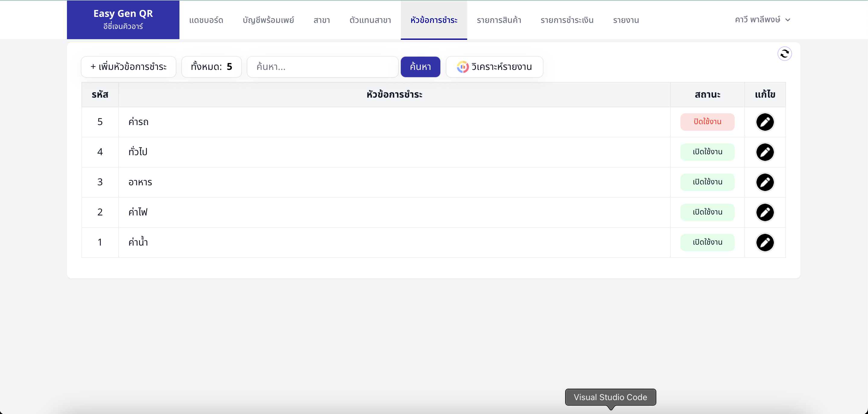
Task: Open the รายงาน menu
Action: click(626, 20)
